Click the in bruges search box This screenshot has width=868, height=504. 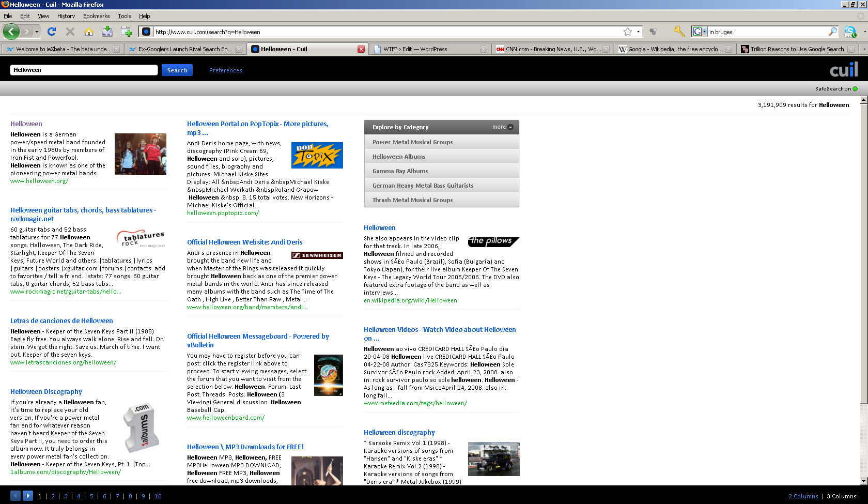coord(767,32)
